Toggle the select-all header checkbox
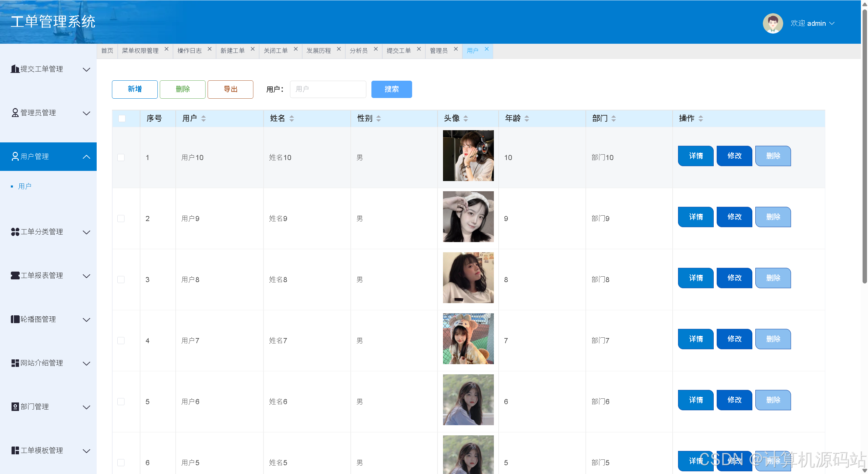The image size is (868, 474). tap(122, 118)
